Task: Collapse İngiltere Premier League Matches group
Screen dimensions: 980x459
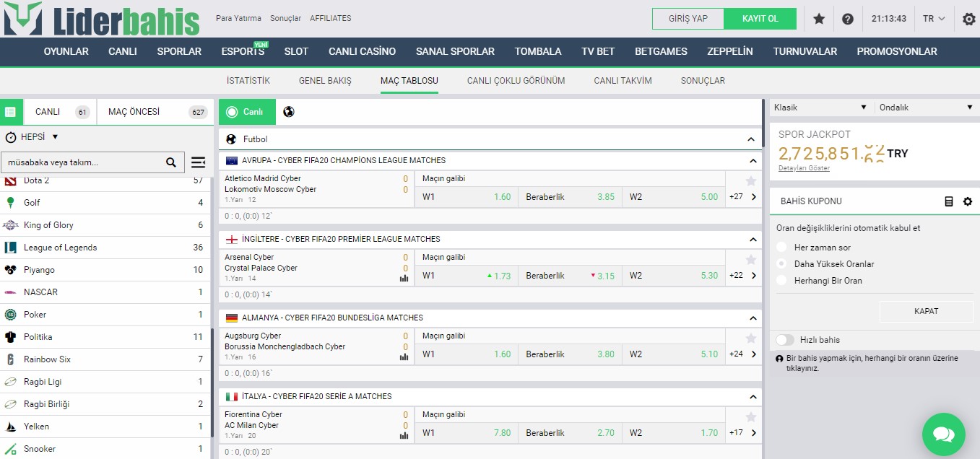Action: tap(753, 240)
